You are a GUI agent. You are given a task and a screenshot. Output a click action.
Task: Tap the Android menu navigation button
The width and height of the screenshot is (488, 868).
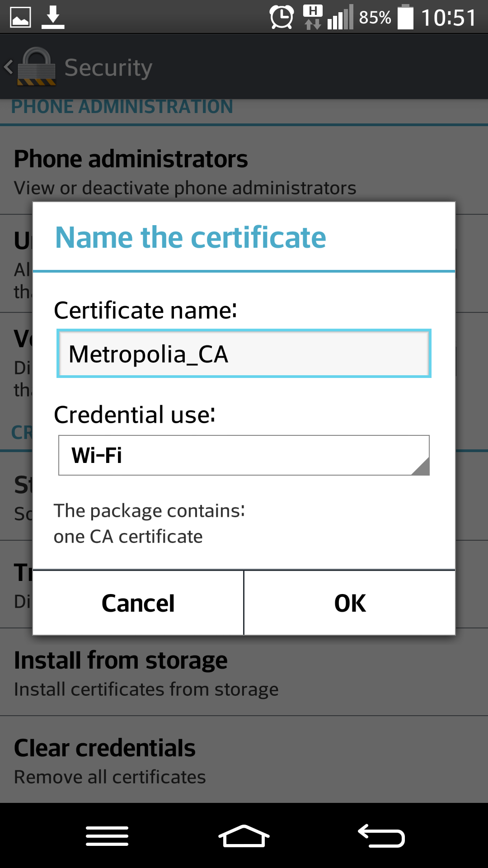pyautogui.click(x=107, y=836)
